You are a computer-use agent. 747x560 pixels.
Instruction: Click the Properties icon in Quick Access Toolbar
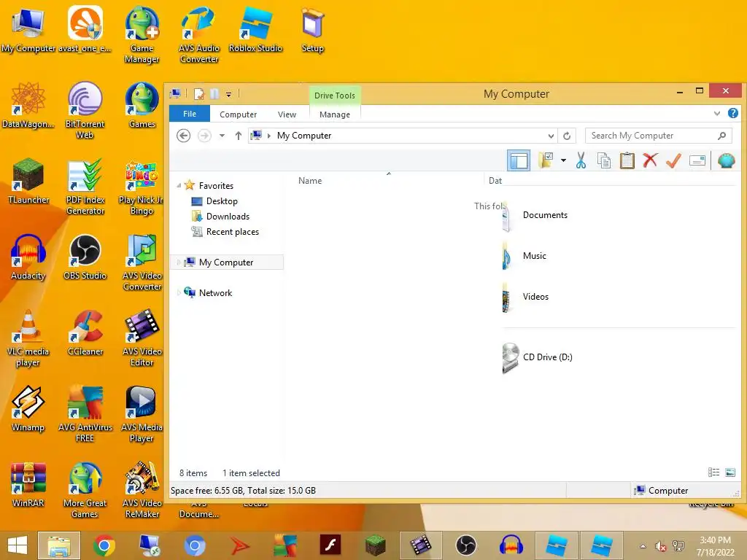(x=198, y=94)
